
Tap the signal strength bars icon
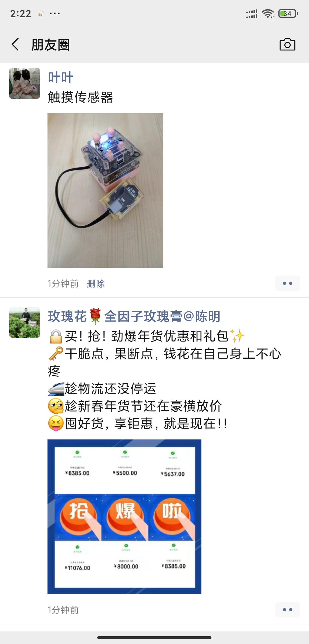(251, 13)
